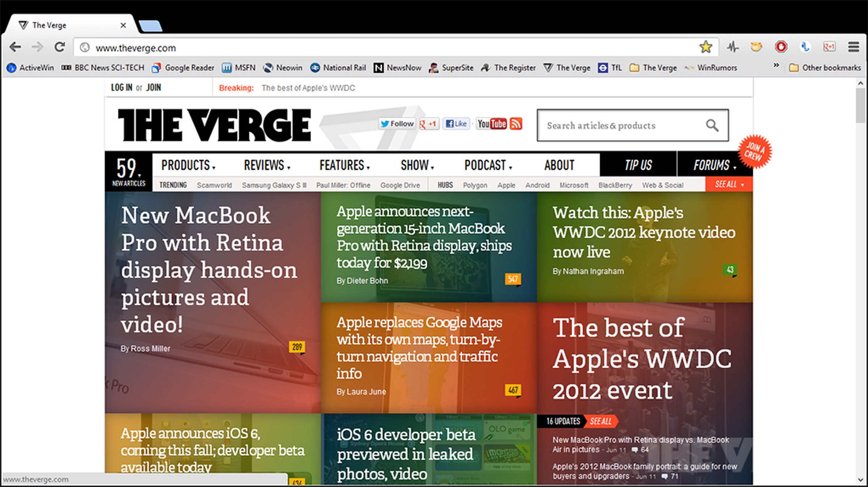Viewport: 868px width, 487px height.
Task: Go back with the browser back arrow
Action: click(15, 47)
